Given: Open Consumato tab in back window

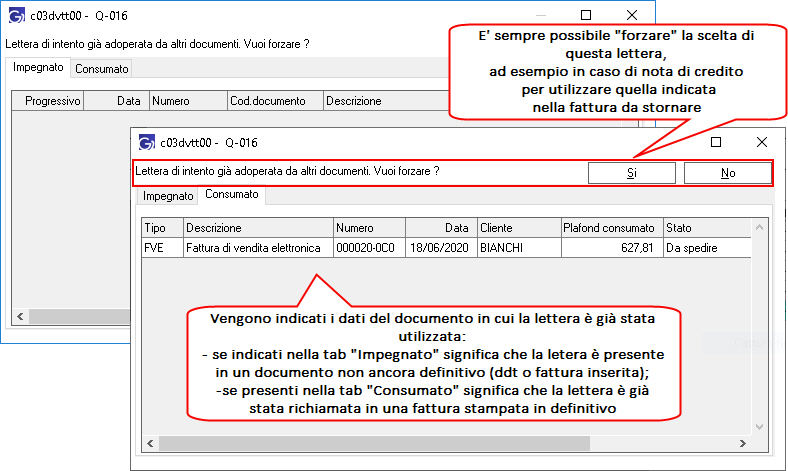Looking at the screenshot, I should point(102,69).
